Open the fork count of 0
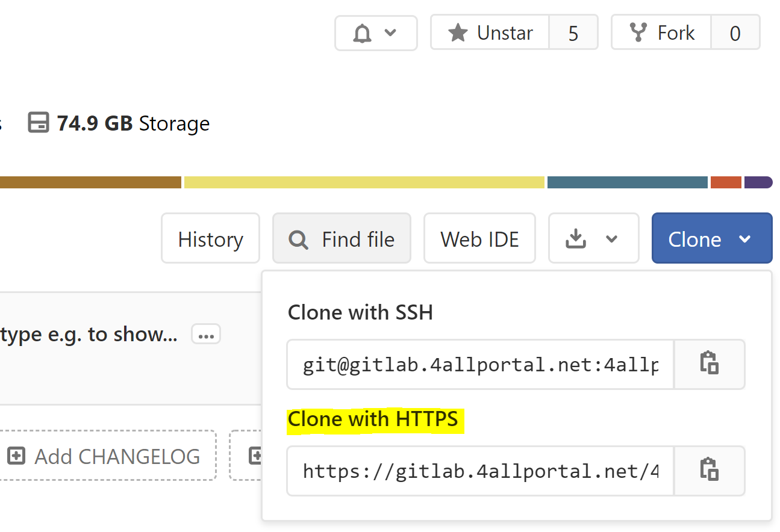 tap(735, 32)
